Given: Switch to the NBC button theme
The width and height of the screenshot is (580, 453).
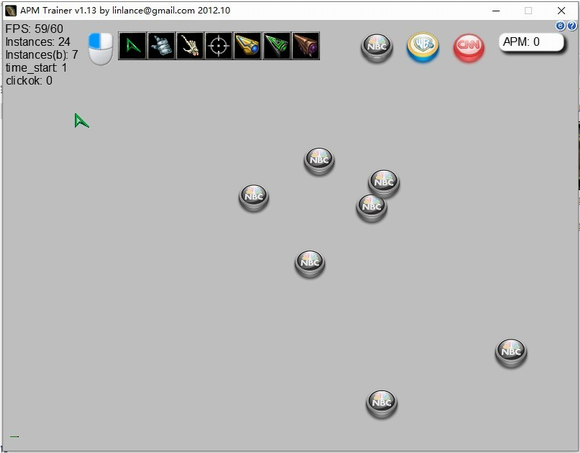Looking at the screenshot, I should [377, 47].
